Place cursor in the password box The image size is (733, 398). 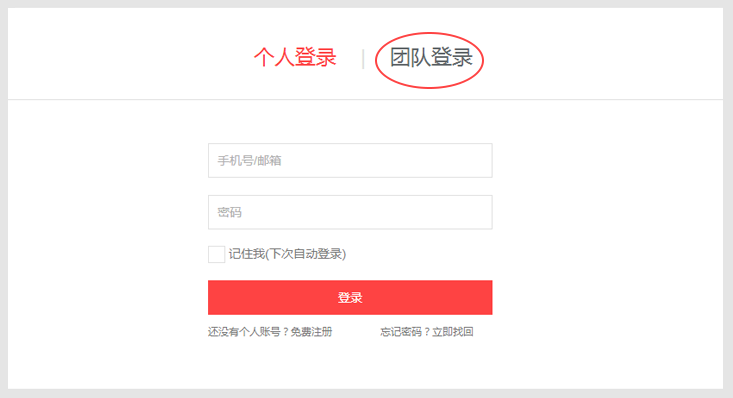(350, 212)
